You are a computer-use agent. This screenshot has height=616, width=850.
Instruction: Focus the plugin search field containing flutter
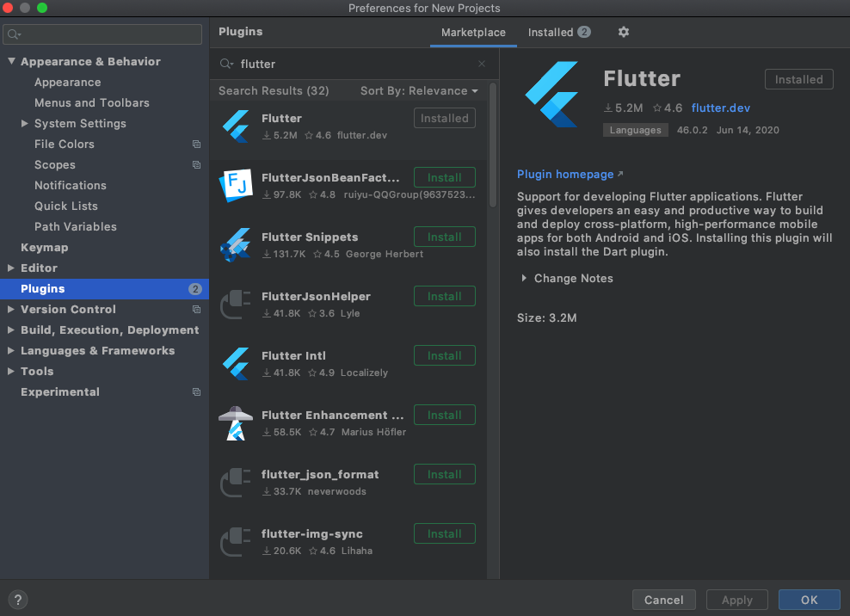tap(354, 64)
